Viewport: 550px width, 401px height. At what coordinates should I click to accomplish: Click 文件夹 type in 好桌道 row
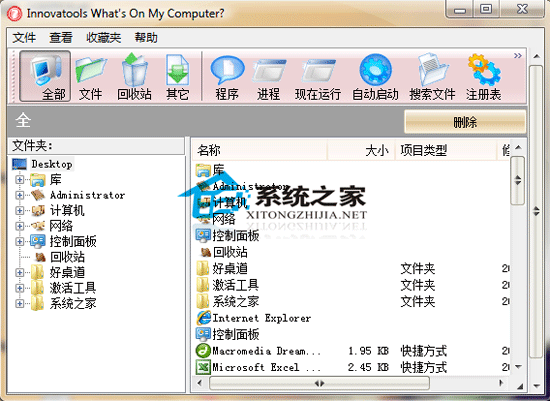[418, 269]
